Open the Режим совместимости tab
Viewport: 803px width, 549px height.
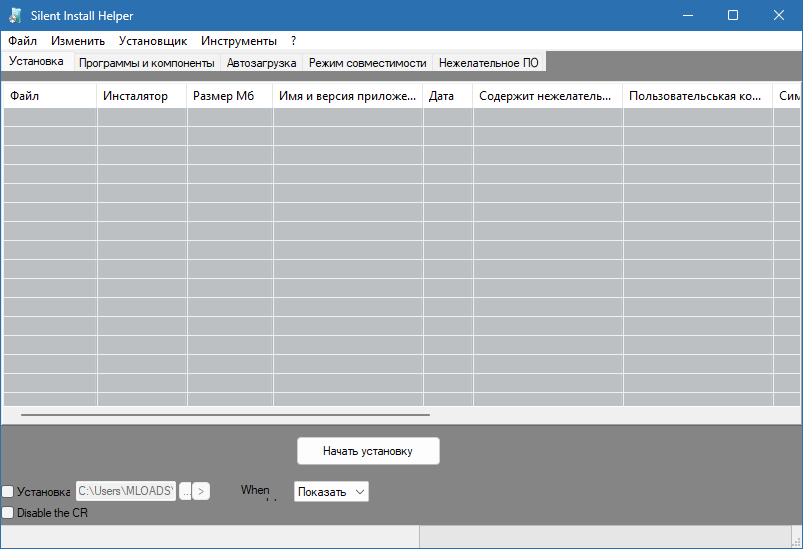tap(367, 63)
